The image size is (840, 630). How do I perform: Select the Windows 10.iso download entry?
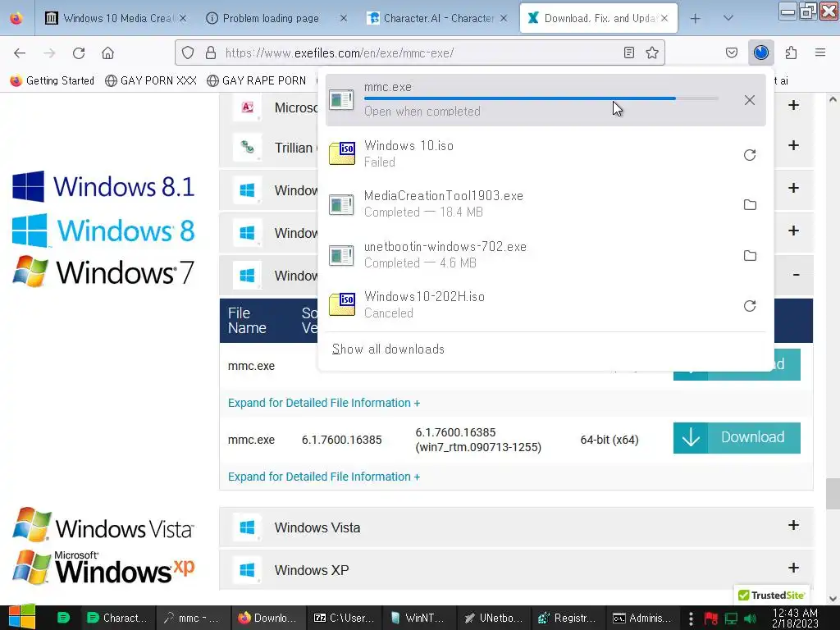tap(546, 153)
